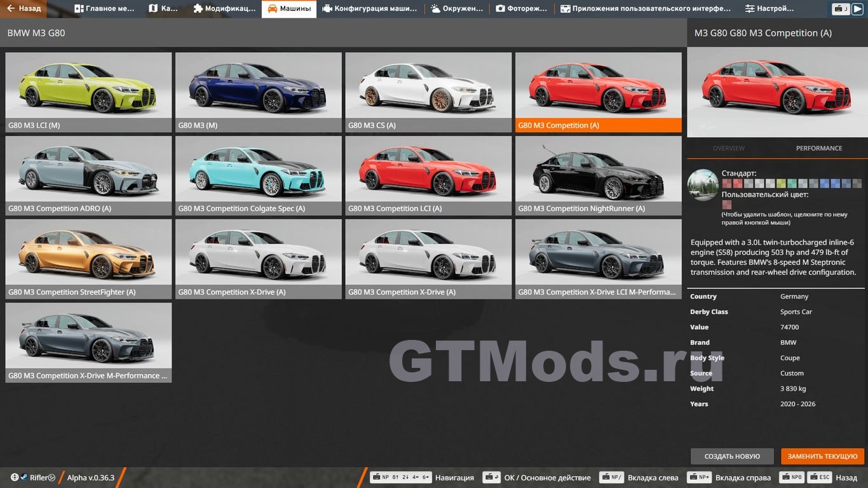Select the G80 M3 LCI (M) car
The image size is (868, 488).
pos(88,92)
